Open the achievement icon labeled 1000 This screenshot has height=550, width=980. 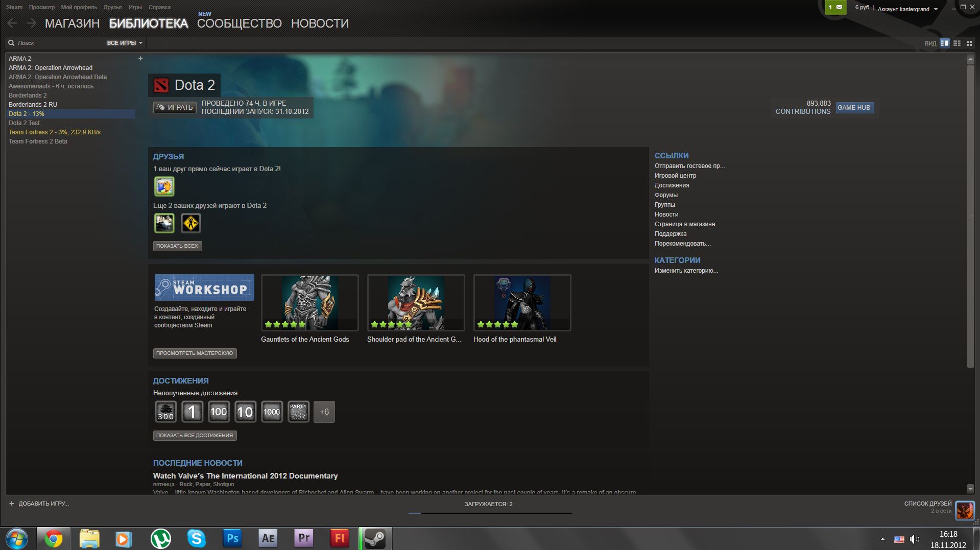272,412
